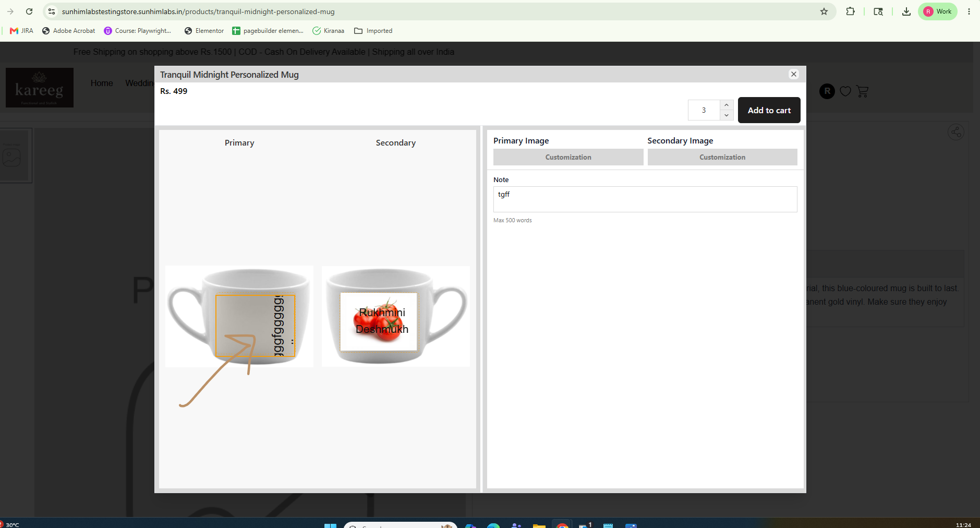
Task: Open the Work profile menu
Action: point(938,11)
